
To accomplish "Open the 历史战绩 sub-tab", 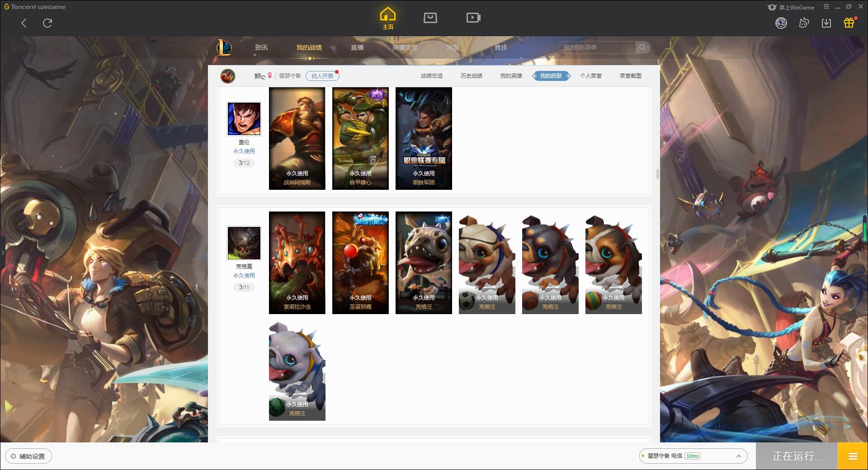I will click(472, 76).
